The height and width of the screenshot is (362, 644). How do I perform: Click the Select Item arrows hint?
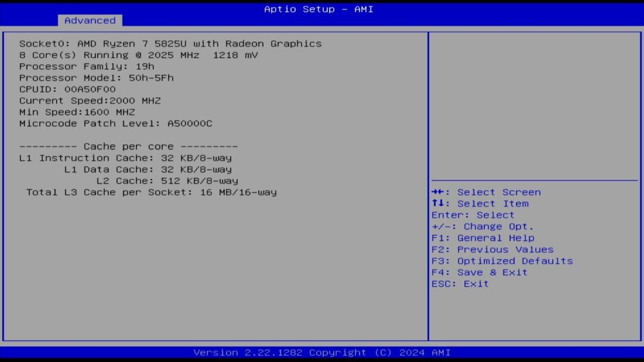point(480,204)
